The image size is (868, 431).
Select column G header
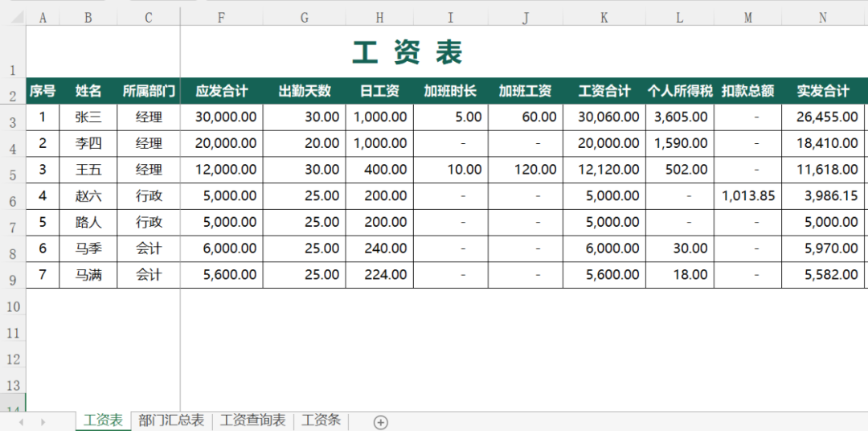click(x=305, y=18)
